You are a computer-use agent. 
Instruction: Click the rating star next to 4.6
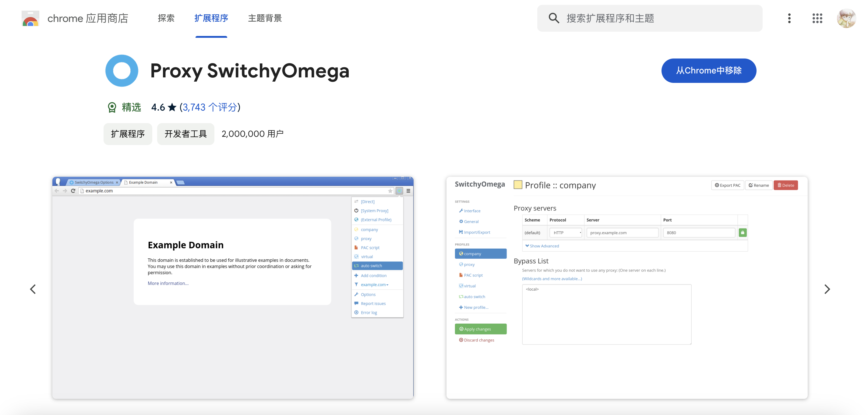click(172, 107)
